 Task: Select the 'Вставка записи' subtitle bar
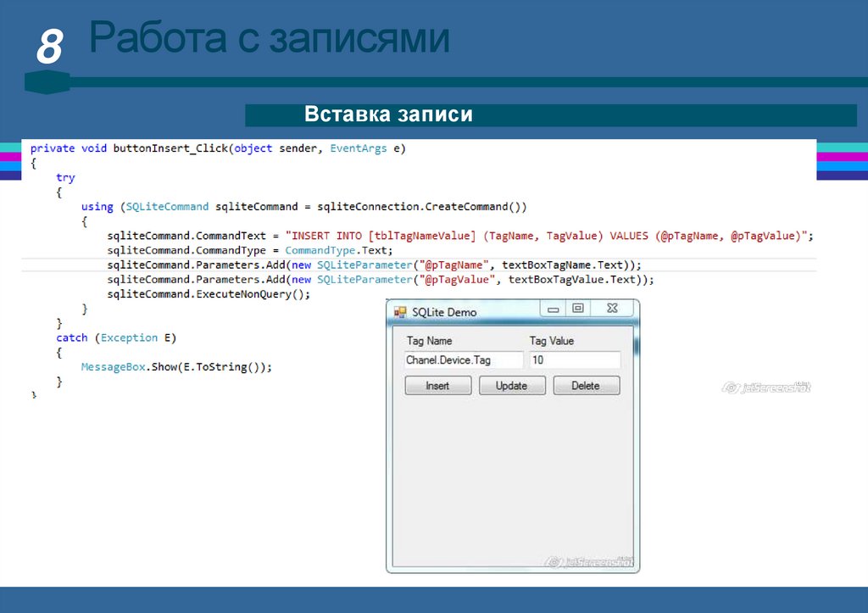[550, 115]
